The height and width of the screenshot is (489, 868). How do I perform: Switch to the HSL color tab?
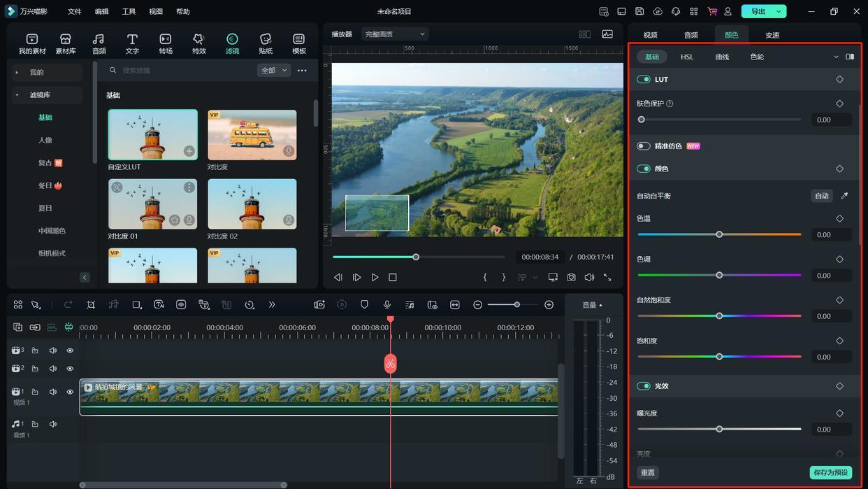tap(687, 57)
